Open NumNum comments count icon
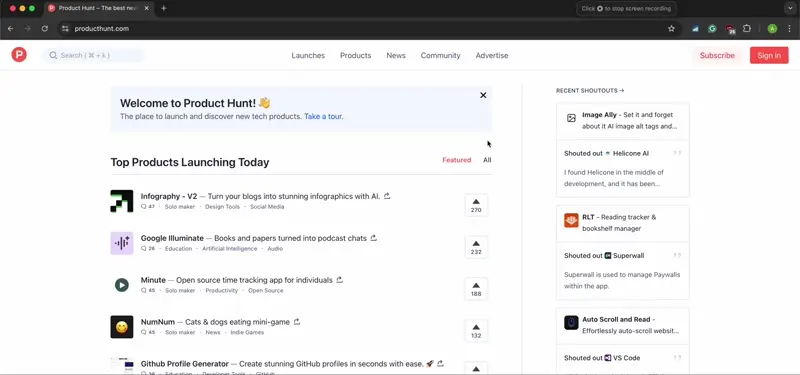 pos(144,332)
